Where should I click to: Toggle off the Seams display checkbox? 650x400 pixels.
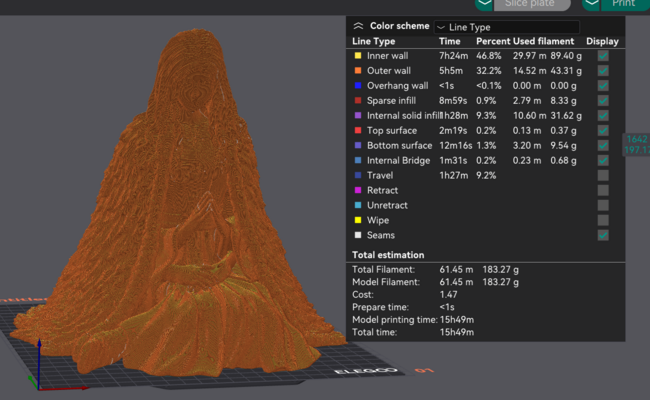coord(602,234)
